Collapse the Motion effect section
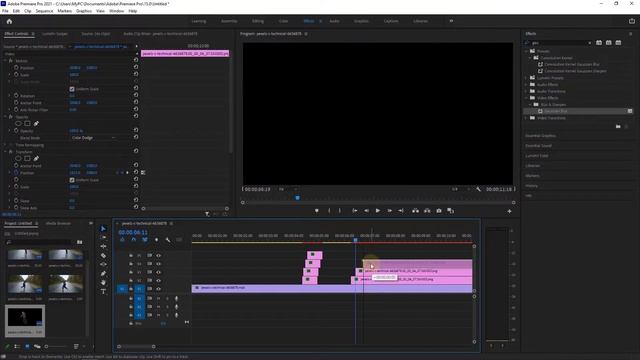This screenshot has height=360, width=640. tap(5, 61)
